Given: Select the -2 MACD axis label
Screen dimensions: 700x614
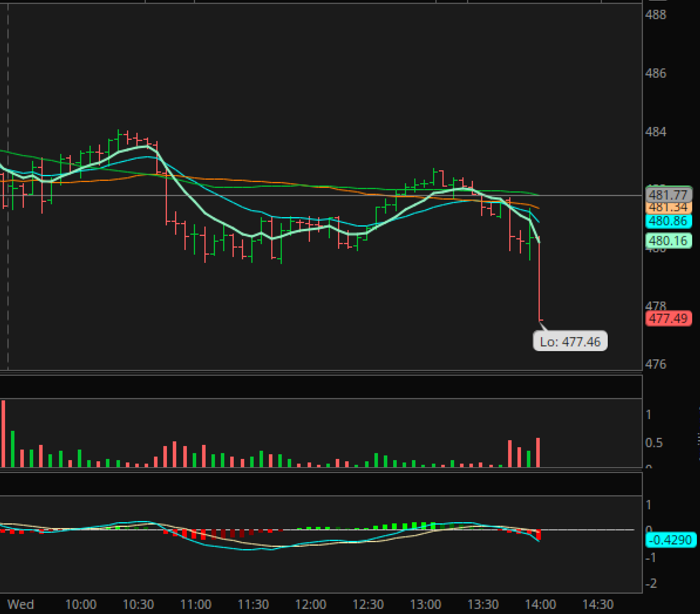Looking at the screenshot, I should point(651,584).
